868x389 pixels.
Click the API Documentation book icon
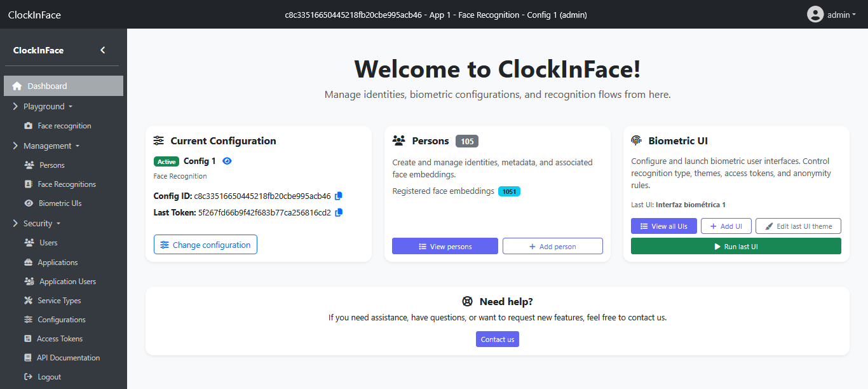pyautogui.click(x=28, y=358)
